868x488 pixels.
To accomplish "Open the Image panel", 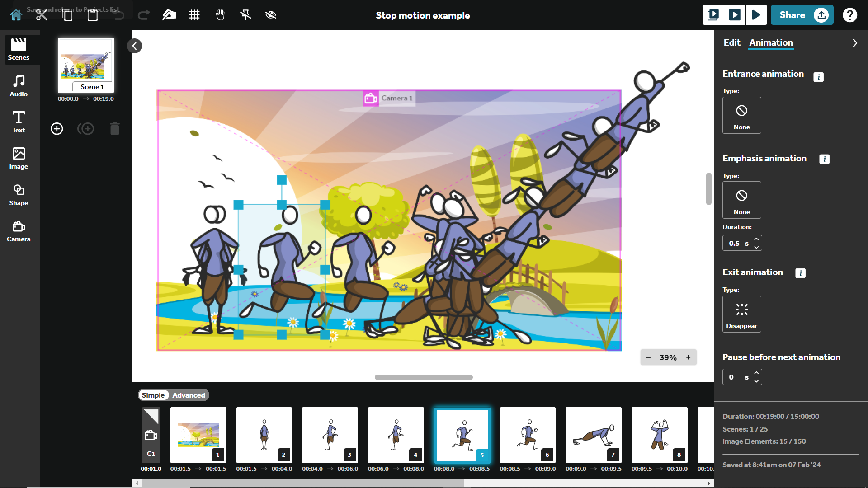I will [19, 158].
